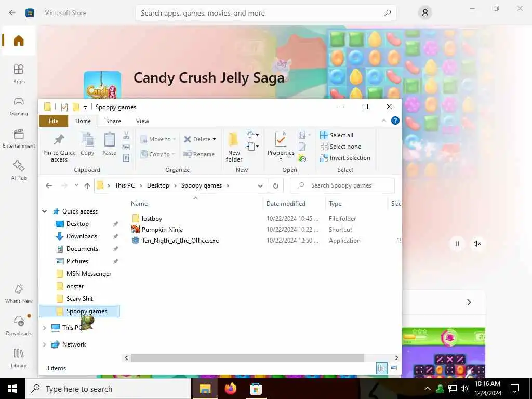Click the Cut scissors icon
532x399 pixels.
pyautogui.click(x=126, y=136)
